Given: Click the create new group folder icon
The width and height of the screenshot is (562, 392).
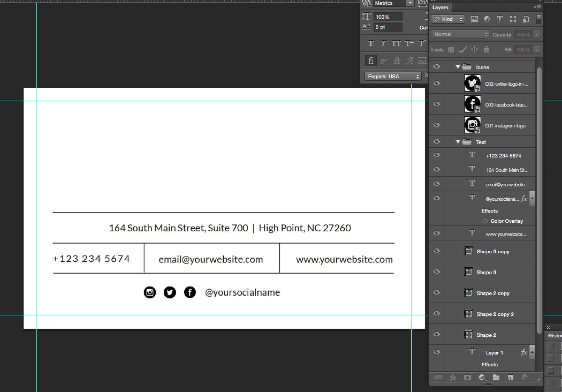Looking at the screenshot, I should point(496,377).
